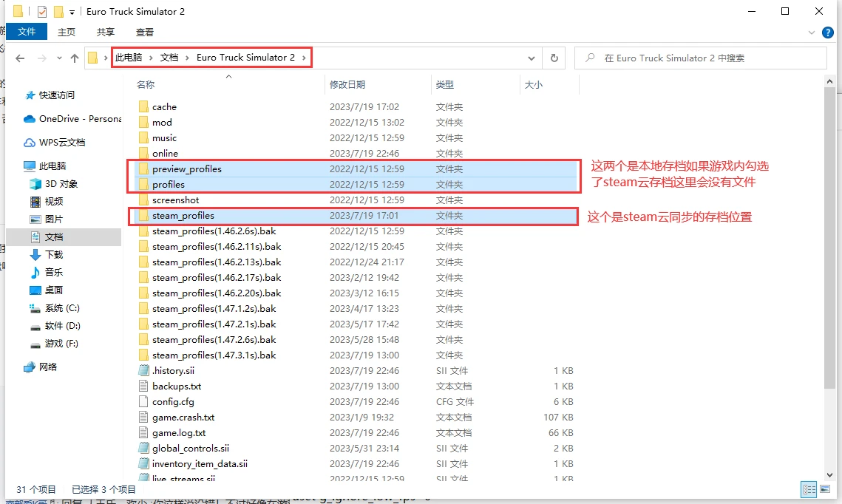
Task: Click steam_profiles(1.47.2.1s).bak name
Action: tap(214, 324)
